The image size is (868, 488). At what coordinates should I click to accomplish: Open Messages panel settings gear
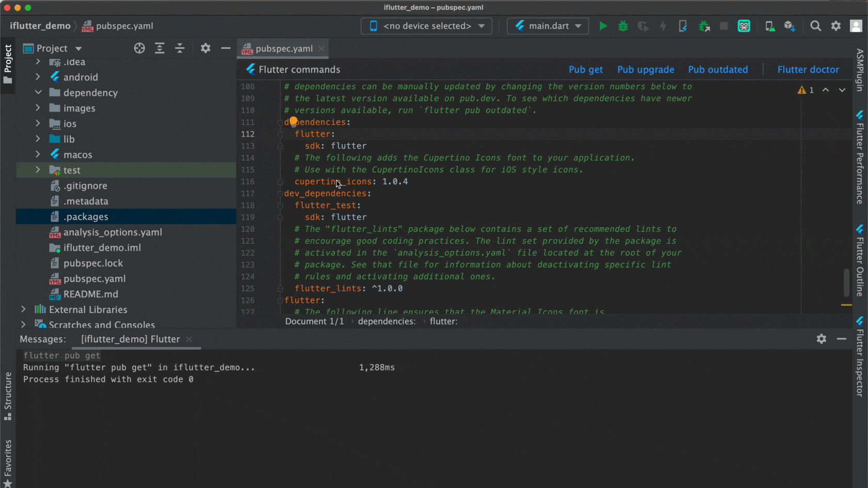tap(822, 339)
